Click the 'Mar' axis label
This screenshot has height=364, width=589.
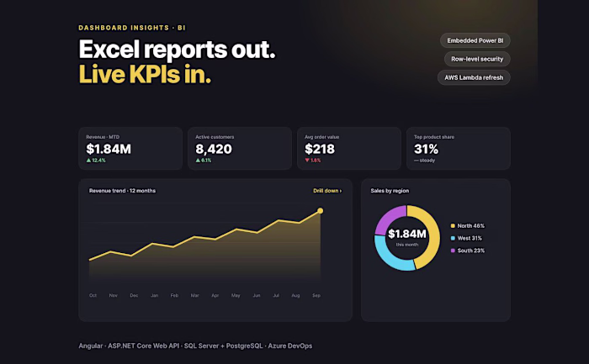194,295
